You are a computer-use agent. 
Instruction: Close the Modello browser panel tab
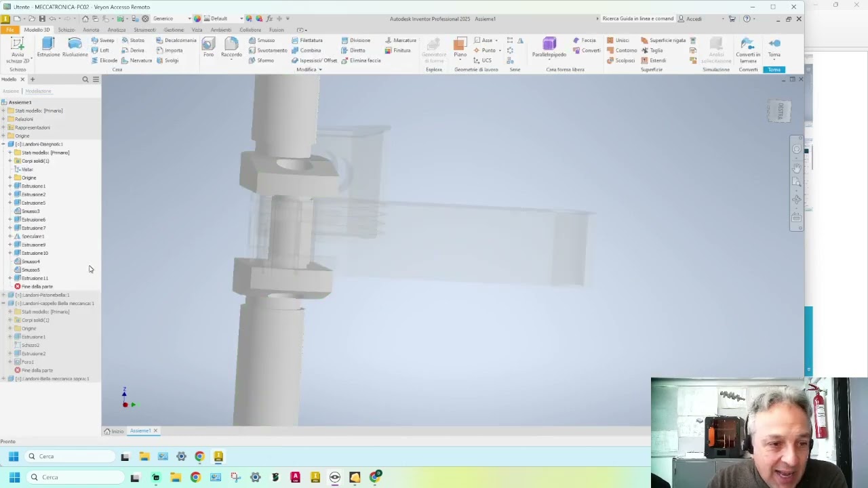click(x=22, y=79)
